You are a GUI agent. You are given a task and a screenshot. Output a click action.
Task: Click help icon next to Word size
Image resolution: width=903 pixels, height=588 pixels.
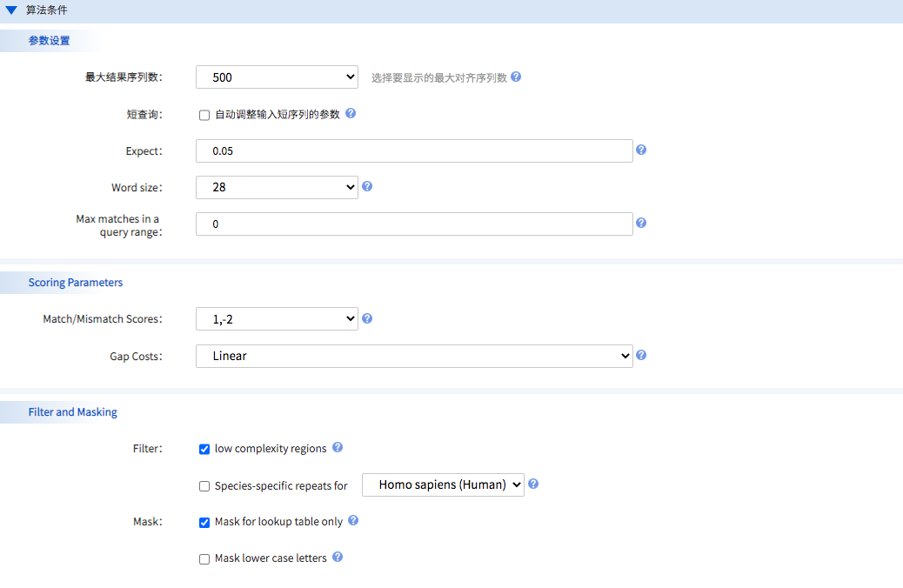[367, 186]
